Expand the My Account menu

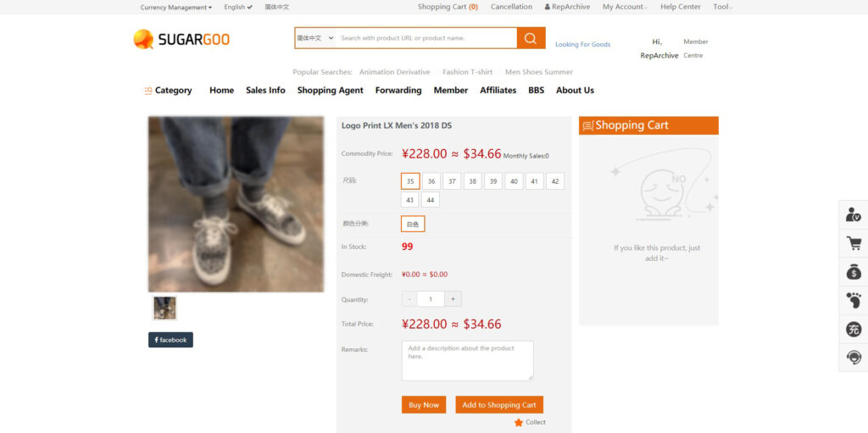tap(625, 7)
